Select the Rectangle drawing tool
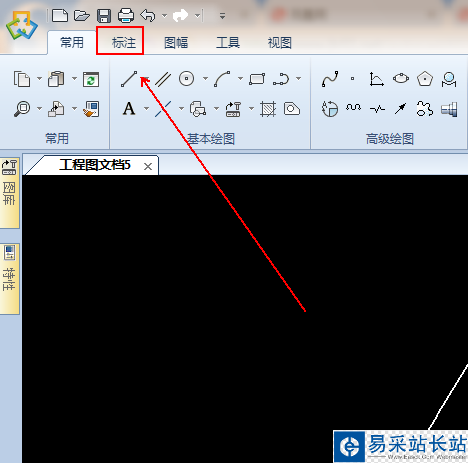 pyautogui.click(x=257, y=79)
